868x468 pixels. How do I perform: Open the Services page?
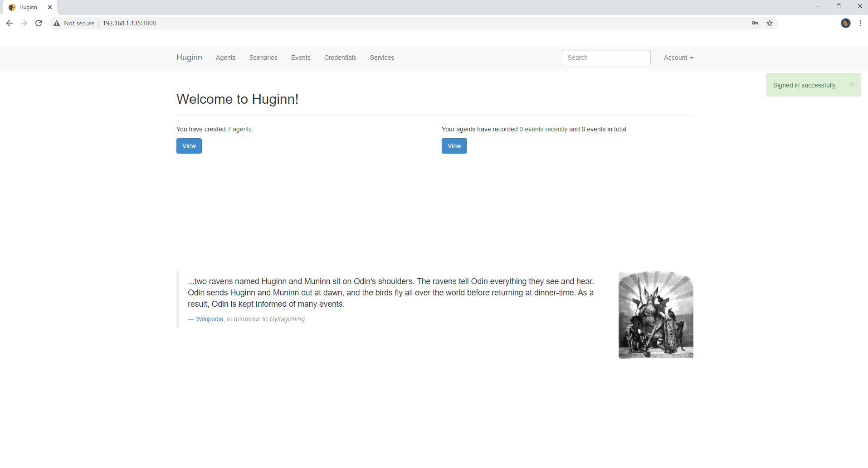382,58
